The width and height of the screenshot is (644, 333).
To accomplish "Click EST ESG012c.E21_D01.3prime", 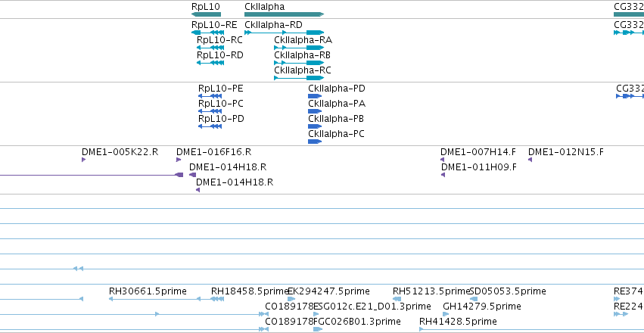I will point(372,307).
